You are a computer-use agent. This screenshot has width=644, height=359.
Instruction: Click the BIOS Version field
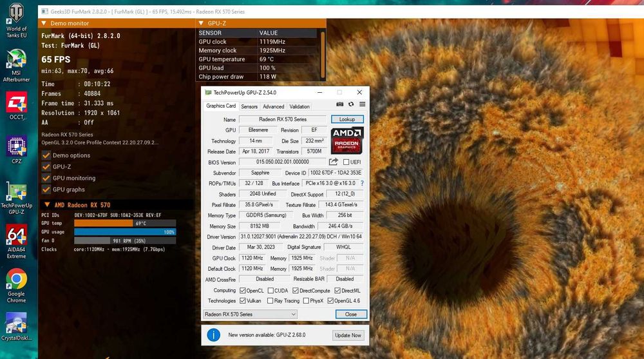(x=283, y=162)
